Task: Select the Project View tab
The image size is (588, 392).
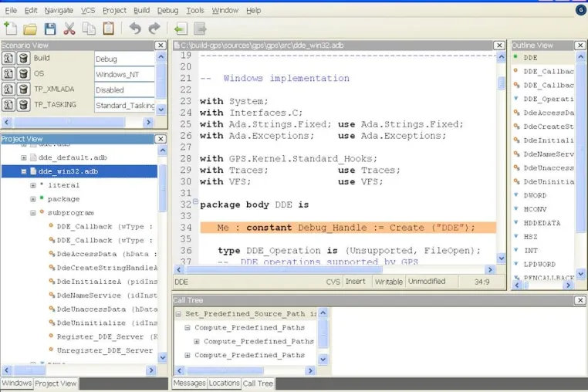Action: pyautogui.click(x=56, y=384)
